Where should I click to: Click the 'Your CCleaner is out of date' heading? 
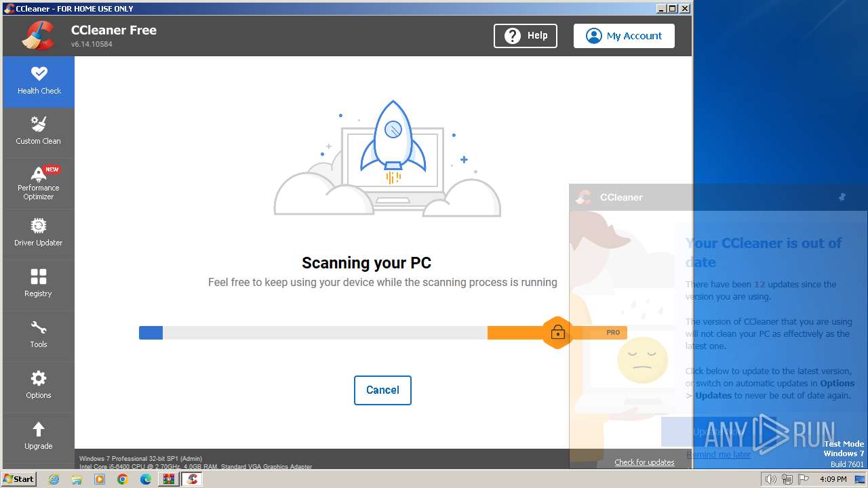[764, 253]
